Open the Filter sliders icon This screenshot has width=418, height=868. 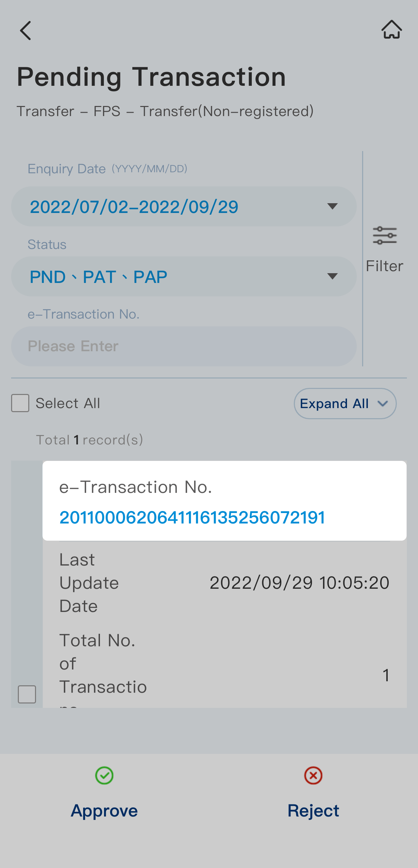tap(385, 235)
